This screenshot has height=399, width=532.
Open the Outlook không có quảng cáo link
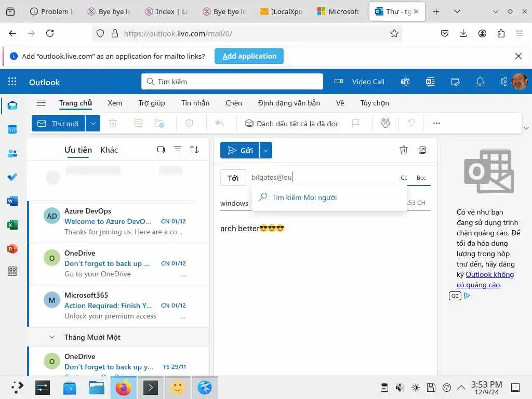[x=485, y=280]
